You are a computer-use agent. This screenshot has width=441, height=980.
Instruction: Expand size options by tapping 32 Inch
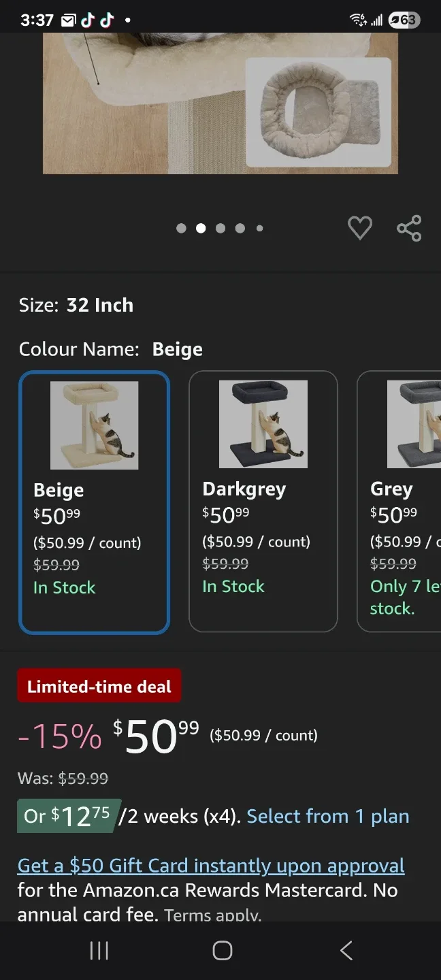pyautogui.click(x=100, y=305)
